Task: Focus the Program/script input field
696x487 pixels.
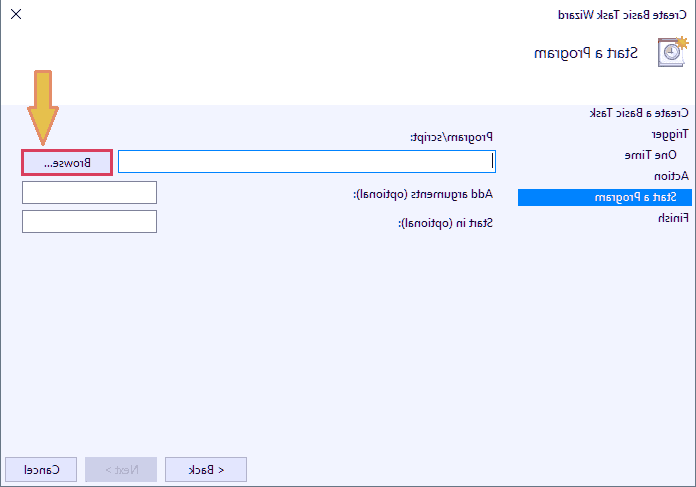Action: pyautogui.click(x=307, y=161)
